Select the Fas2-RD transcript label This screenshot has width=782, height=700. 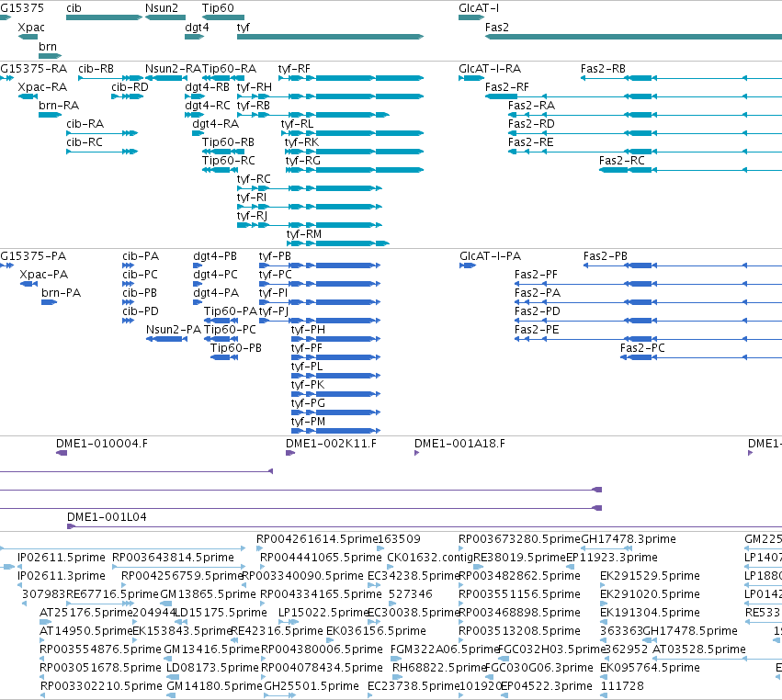tap(532, 124)
